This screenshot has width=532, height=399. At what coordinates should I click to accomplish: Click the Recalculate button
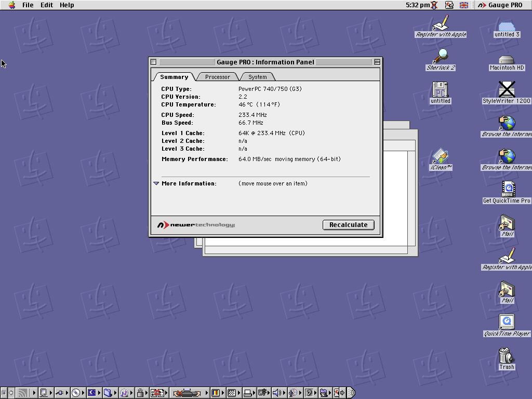(349, 225)
